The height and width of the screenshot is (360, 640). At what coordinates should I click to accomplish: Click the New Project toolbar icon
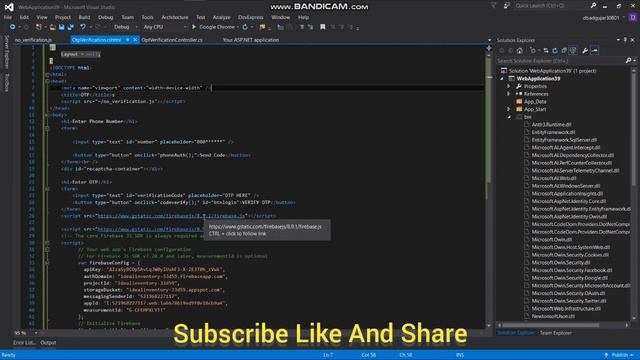(x=39, y=27)
